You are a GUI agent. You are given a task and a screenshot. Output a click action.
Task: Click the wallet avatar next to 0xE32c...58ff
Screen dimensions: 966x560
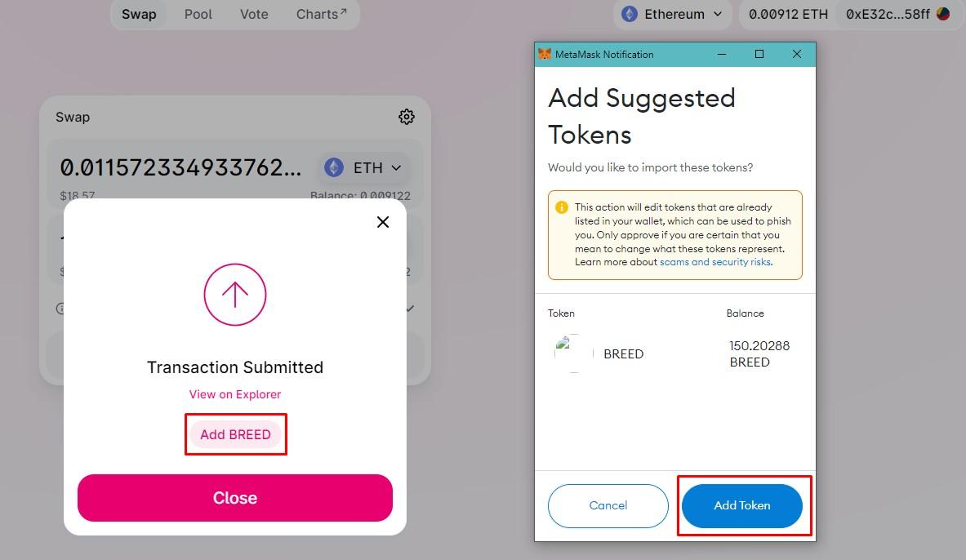pos(943,14)
